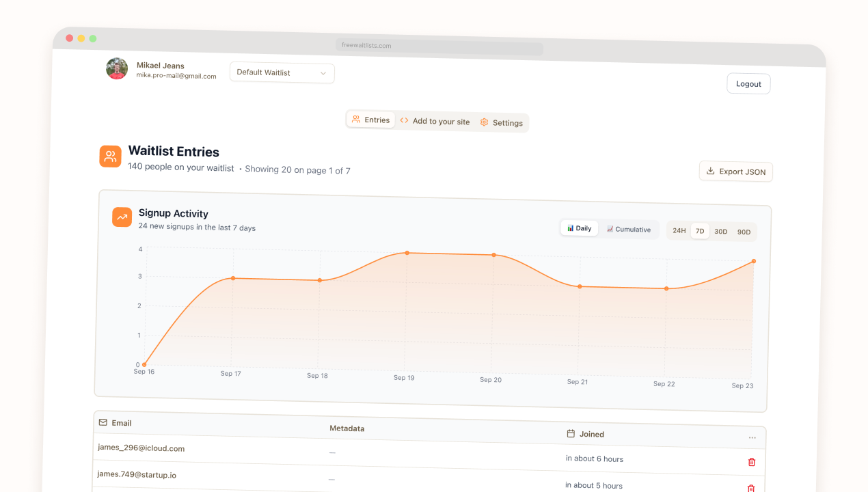
Task: Switch the chart to Daily view
Action: 580,228
